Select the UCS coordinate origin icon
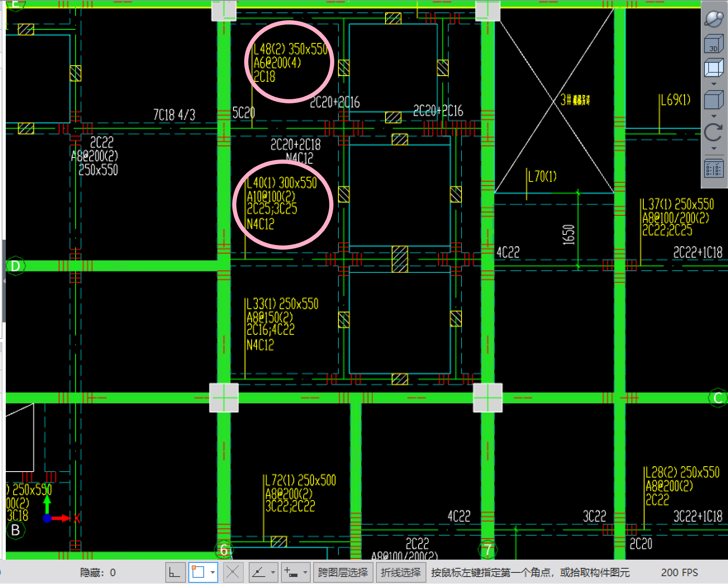Image resolution: width=728 pixels, height=584 pixels. click(x=47, y=518)
